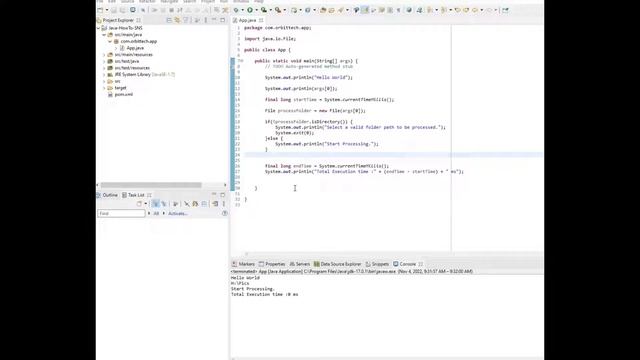Expand the src/test/java folder
The height and width of the screenshot is (360, 640).
[104, 61]
